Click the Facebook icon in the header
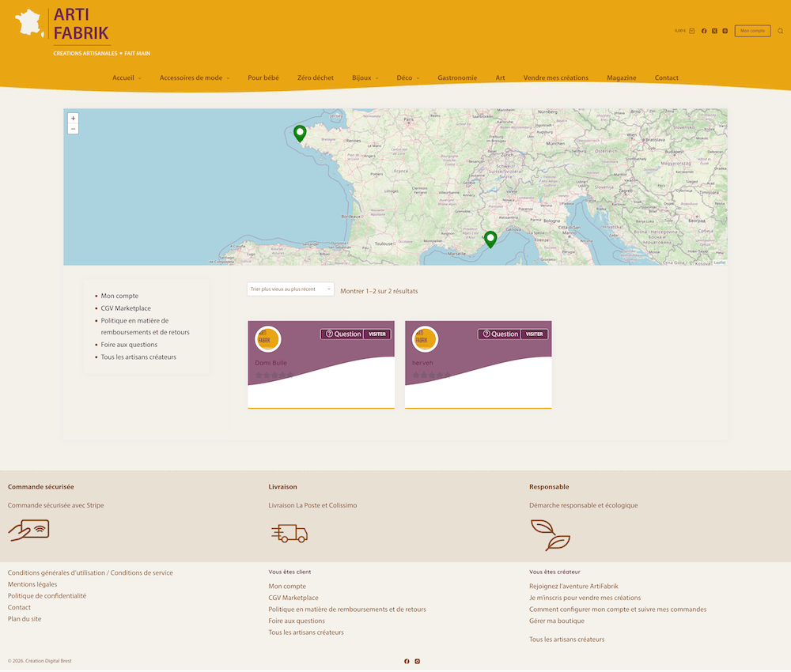Screen dimensions: 791x672 (x=704, y=31)
